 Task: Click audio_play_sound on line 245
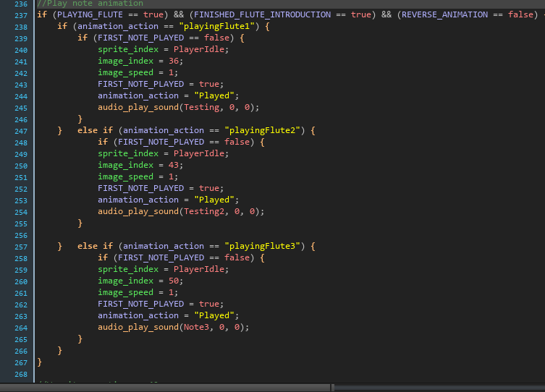[138, 107]
